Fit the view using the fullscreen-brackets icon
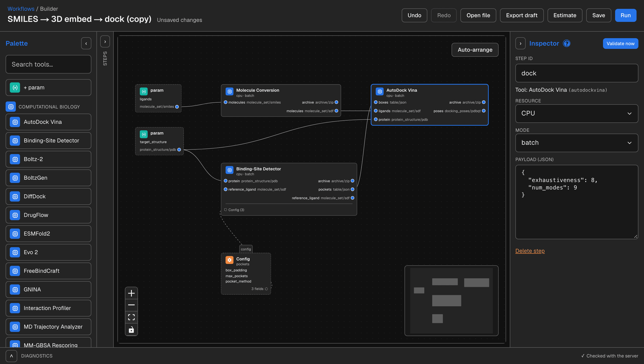This screenshot has height=364, width=644. [131, 317]
